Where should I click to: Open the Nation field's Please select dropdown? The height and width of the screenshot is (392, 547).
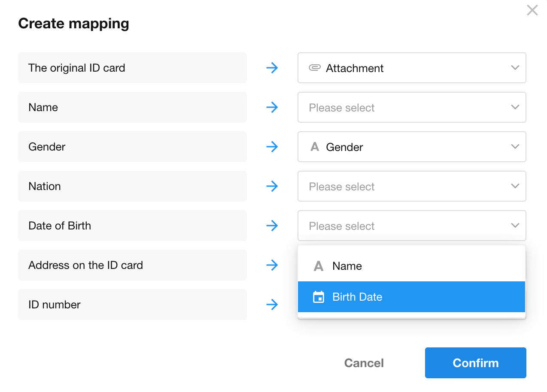click(x=411, y=186)
